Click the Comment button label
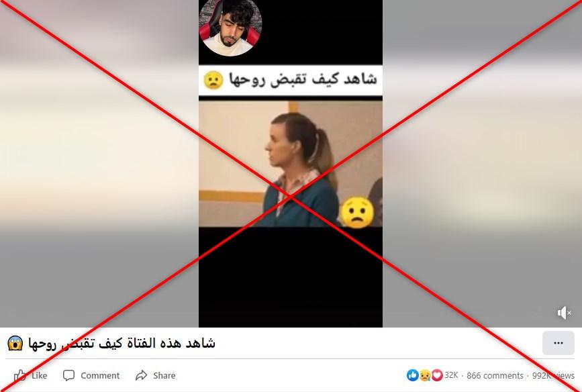The height and width of the screenshot is (392, 582). [x=100, y=376]
